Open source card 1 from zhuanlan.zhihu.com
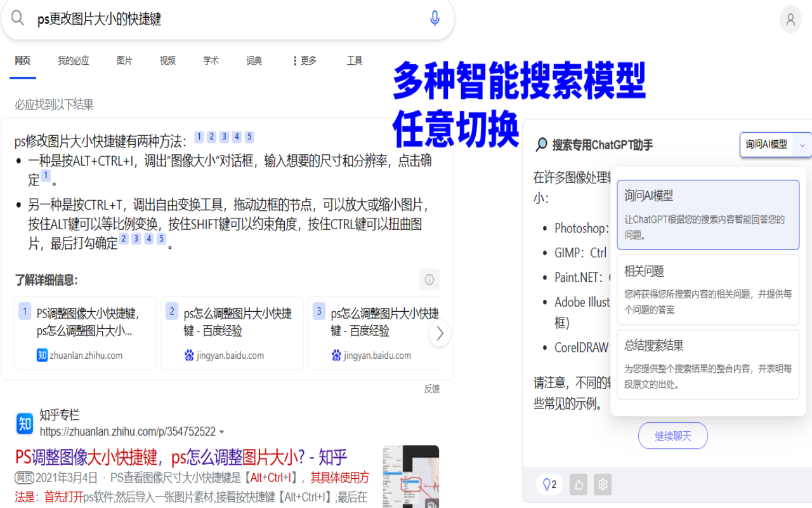This screenshot has width=812, height=508. (85, 333)
